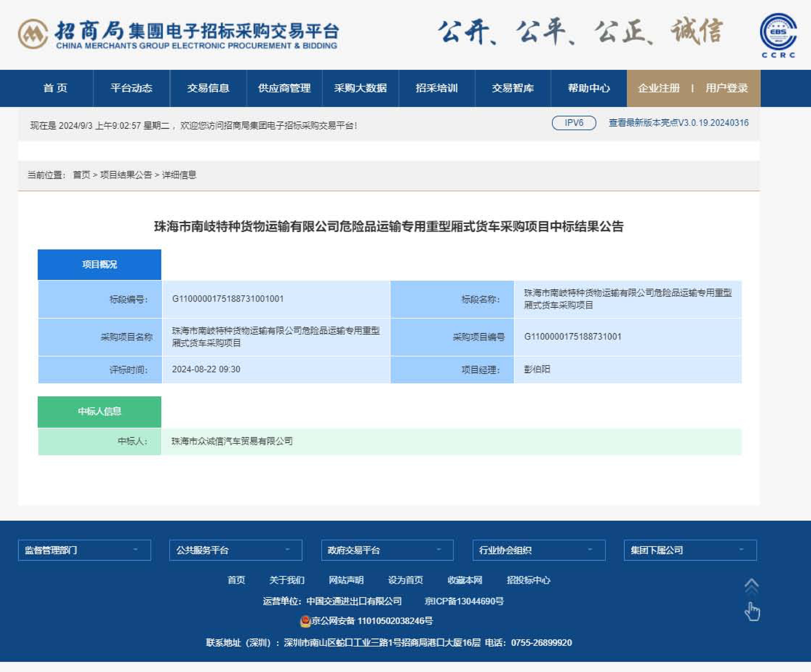Click the 运营单位 中国交通进出口有限公司 text
The height and width of the screenshot is (672, 811).
pyautogui.click(x=332, y=601)
